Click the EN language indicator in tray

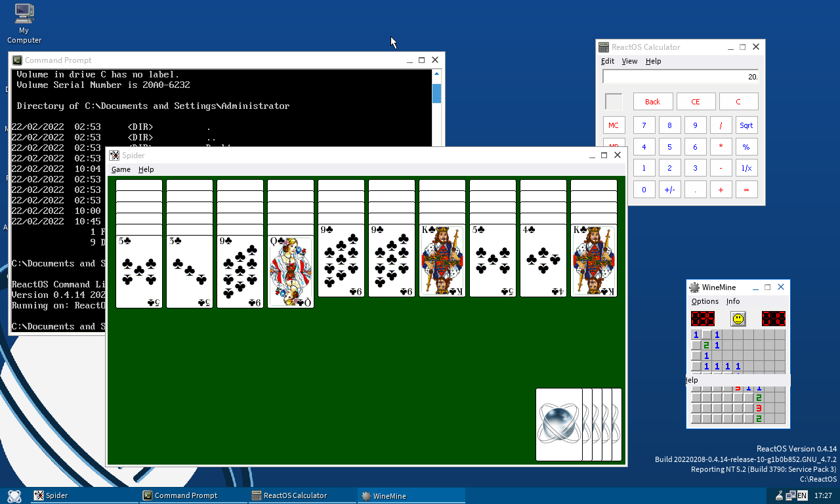[x=802, y=495]
